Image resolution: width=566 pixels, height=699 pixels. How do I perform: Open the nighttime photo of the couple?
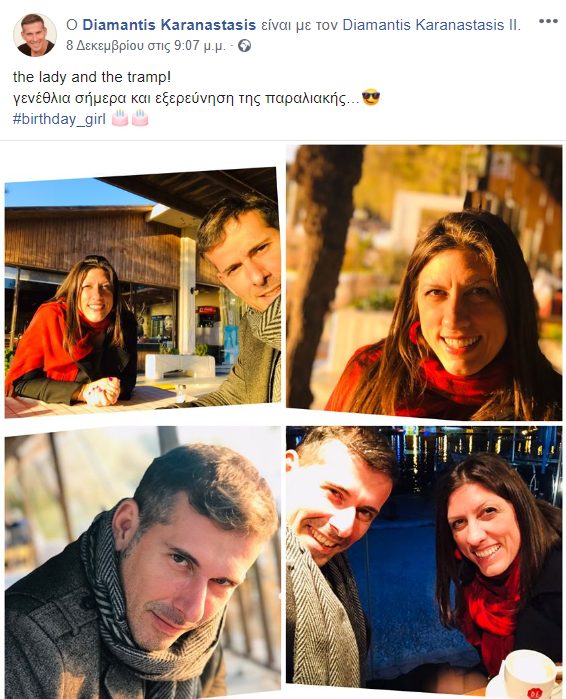(424, 561)
